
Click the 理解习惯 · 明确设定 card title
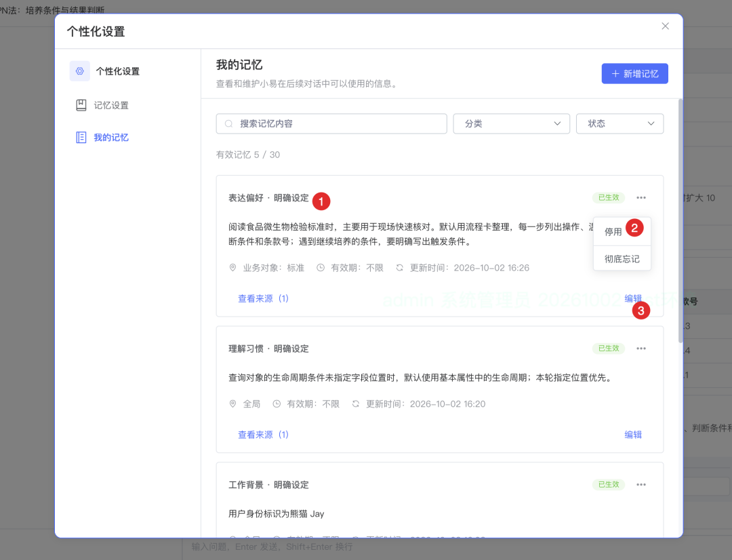(x=268, y=349)
